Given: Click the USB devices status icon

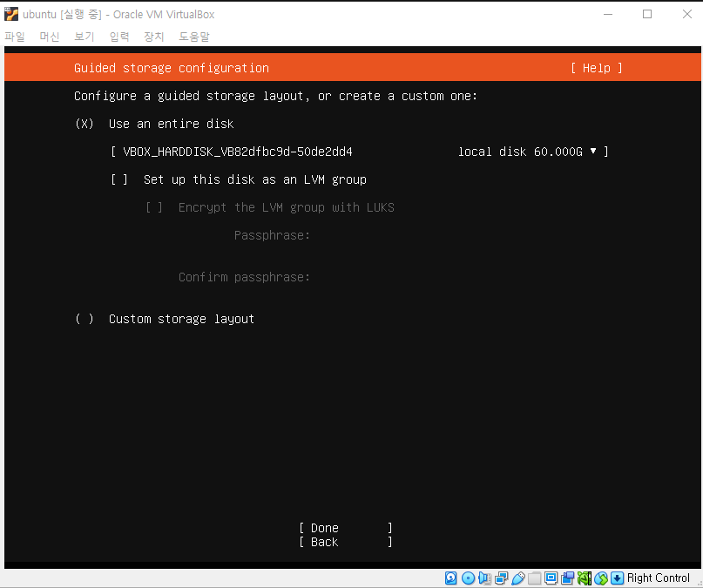Looking at the screenshot, I should click(517, 578).
